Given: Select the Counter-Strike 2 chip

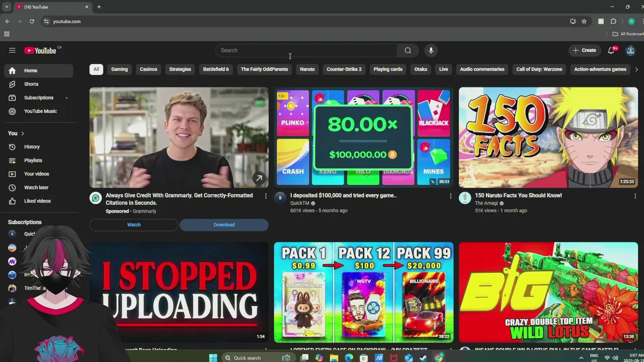Looking at the screenshot, I should (x=344, y=69).
